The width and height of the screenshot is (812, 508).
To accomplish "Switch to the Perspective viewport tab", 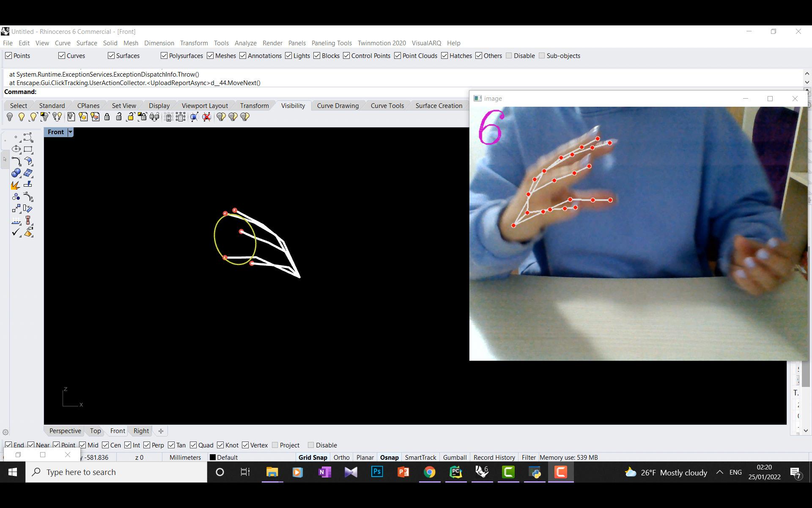I will [65, 431].
